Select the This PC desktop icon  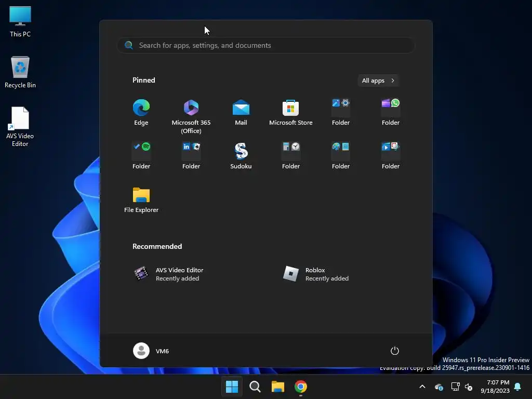[20, 22]
